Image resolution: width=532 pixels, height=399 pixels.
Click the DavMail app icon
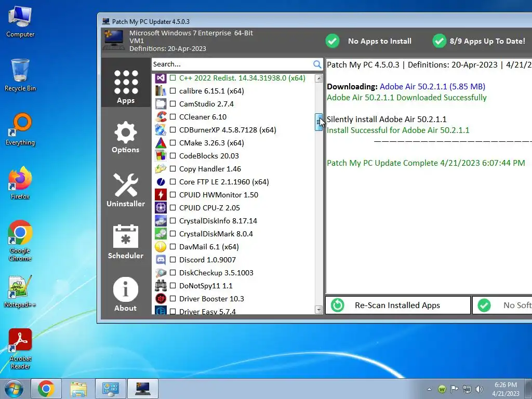(x=161, y=247)
